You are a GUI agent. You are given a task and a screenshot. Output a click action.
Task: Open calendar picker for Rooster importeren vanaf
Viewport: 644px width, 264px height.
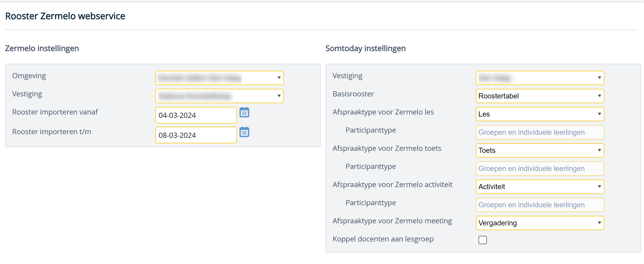pos(244,112)
